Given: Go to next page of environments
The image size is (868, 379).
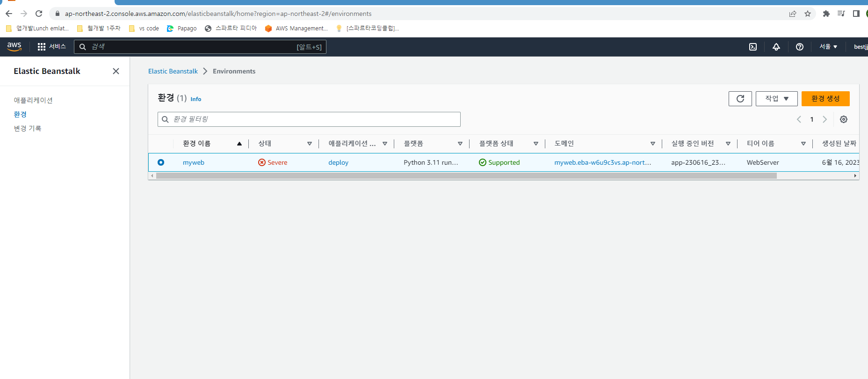Looking at the screenshot, I should click(x=825, y=119).
